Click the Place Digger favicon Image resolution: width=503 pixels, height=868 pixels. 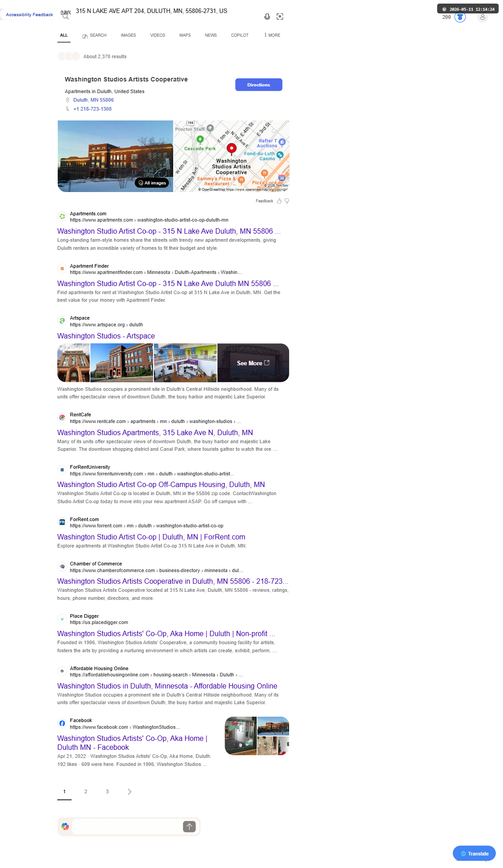pyautogui.click(x=62, y=619)
